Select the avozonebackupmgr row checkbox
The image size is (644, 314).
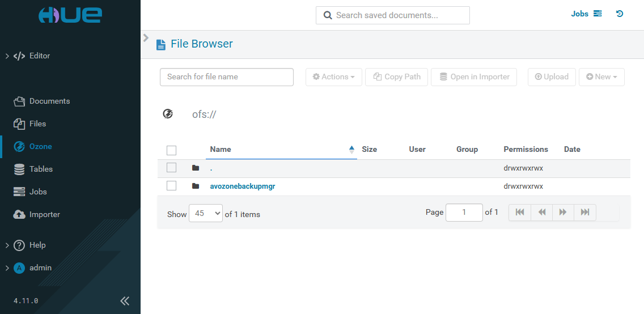171,186
